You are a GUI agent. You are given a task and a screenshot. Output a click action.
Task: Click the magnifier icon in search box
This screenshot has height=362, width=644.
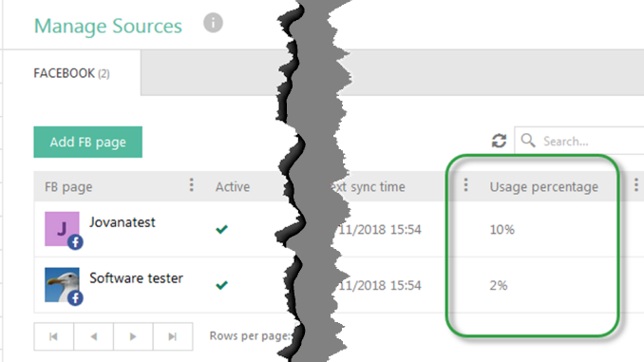click(528, 141)
